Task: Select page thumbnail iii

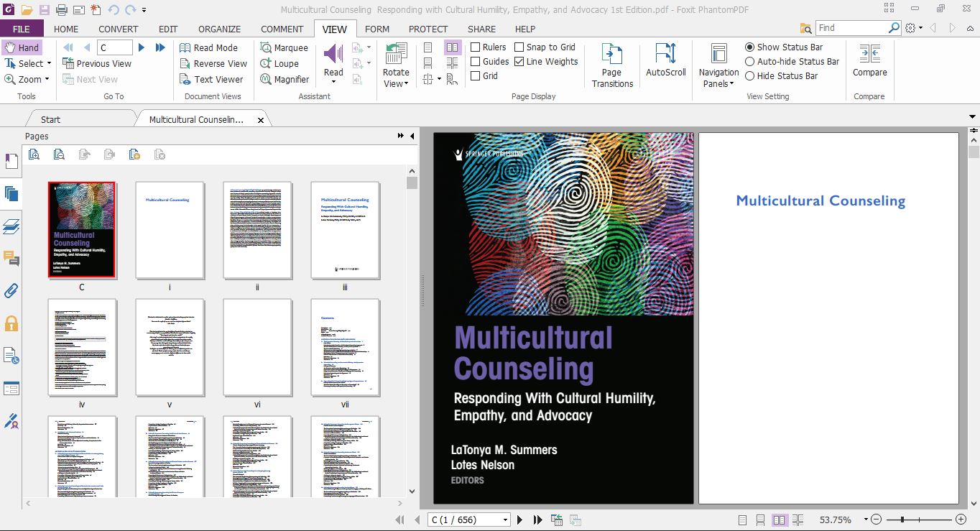Action: pos(345,230)
